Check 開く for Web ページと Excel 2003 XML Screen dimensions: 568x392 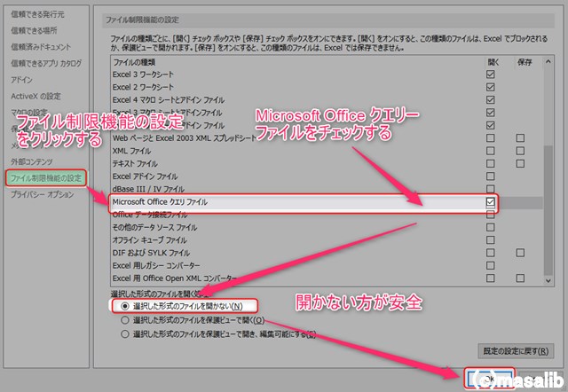pyautogui.click(x=490, y=137)
